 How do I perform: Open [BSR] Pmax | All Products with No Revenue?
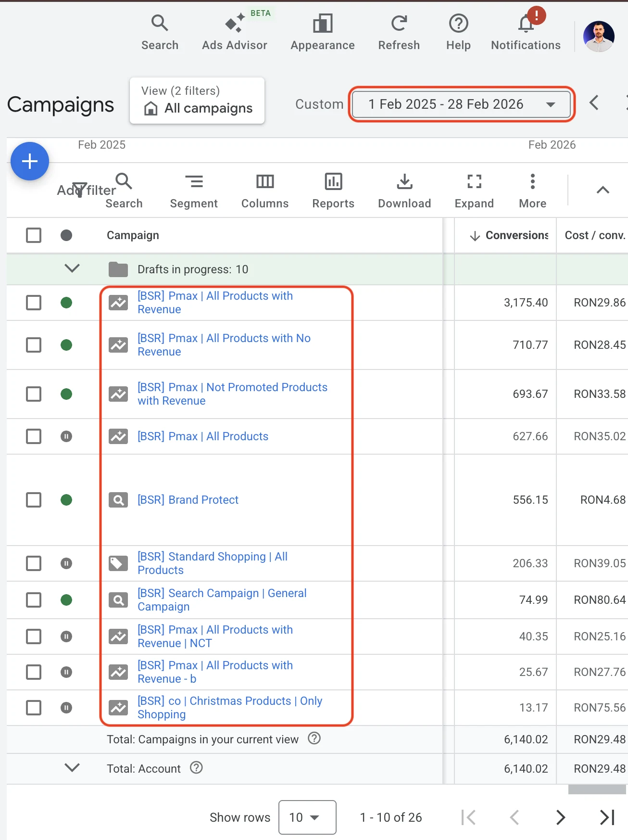click(224, 345)
